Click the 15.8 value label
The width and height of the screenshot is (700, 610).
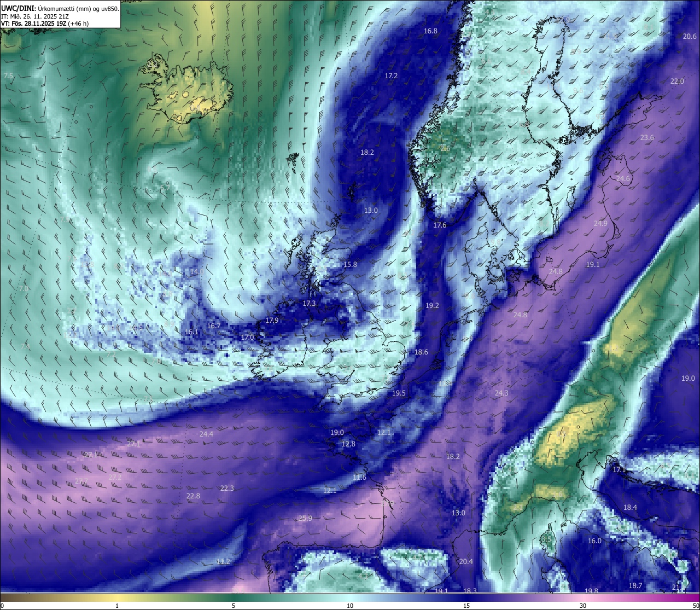click(350, 265)
